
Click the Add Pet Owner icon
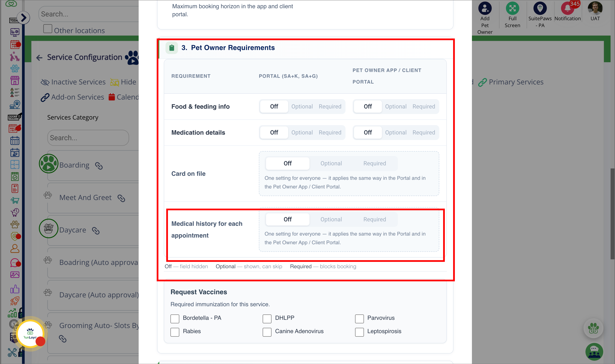coord(485,8)
